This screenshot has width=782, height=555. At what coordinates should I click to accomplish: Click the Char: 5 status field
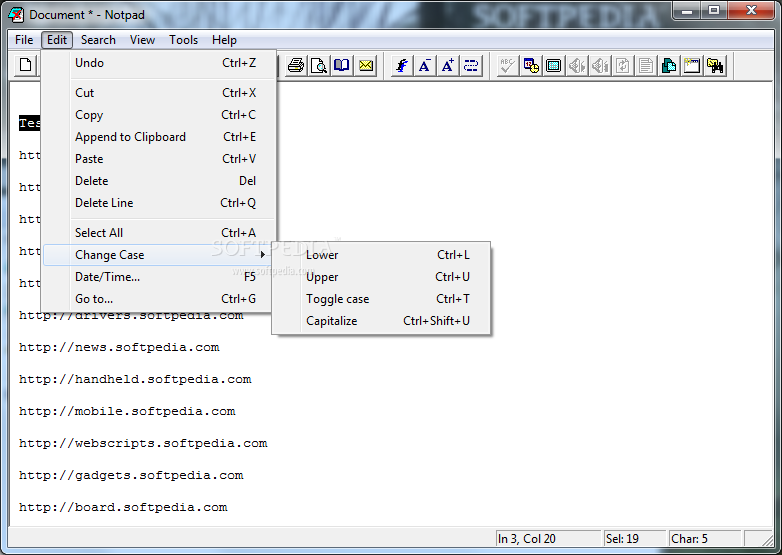pyautogui.click(x=705, y=539)
